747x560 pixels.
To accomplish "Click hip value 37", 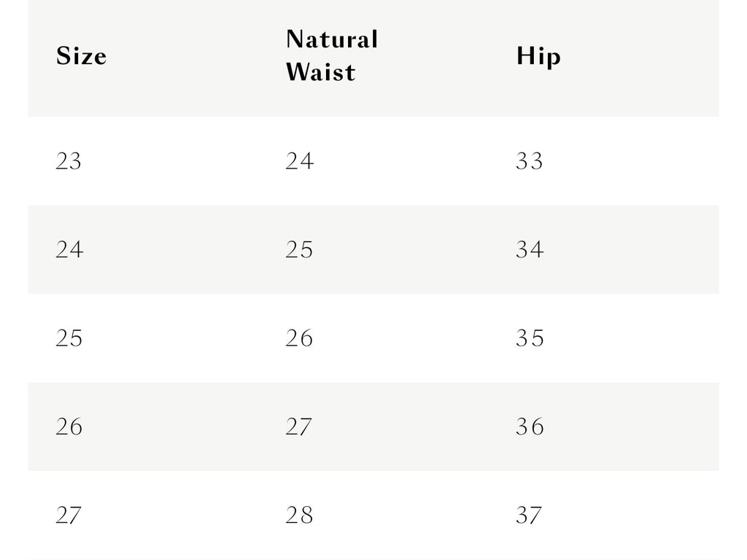I will coord(529,516).
